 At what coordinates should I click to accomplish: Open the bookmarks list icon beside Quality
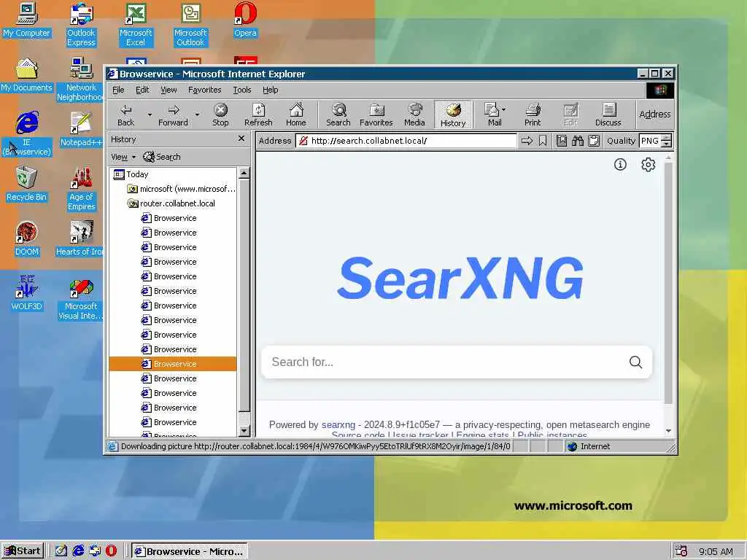(x=562, y=141)
